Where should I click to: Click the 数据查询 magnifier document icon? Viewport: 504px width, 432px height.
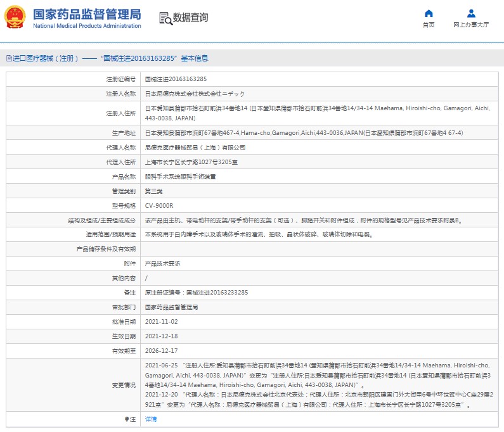165,18
